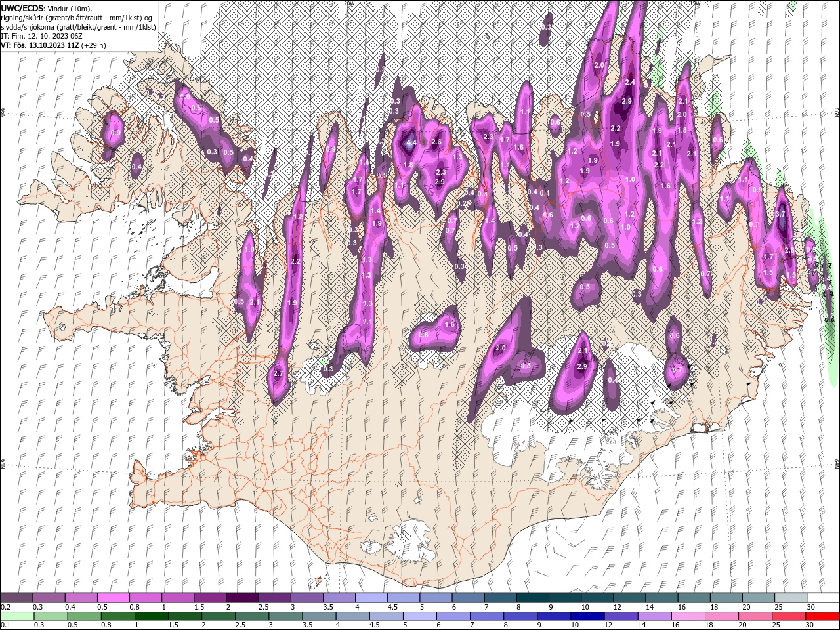This screenshot has width=840, height=630.
Task: Pick the snow legend swatch between 2 and 2.5
Action: (x=241, y=597)
